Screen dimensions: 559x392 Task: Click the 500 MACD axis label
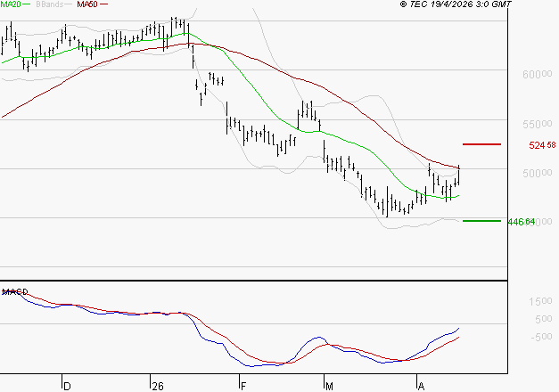(x=544, y=319)
